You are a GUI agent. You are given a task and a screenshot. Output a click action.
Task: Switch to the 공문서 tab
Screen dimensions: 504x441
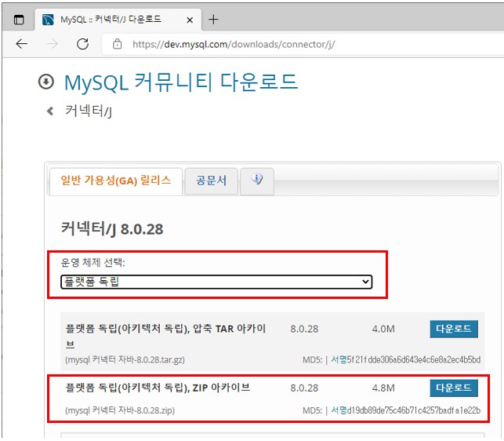point(211,181)
